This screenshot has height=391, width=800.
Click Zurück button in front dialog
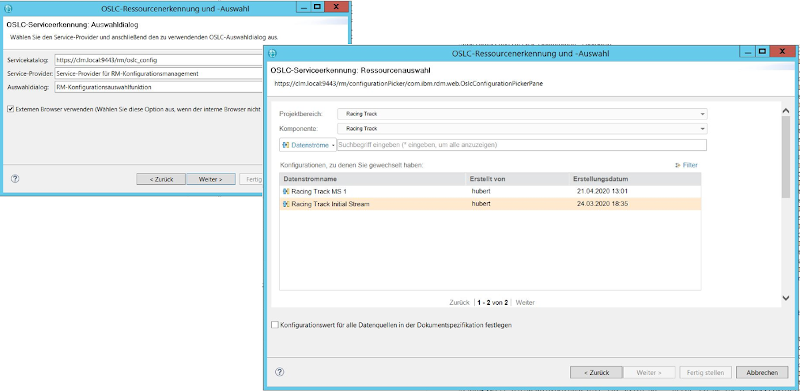(596, 373)
